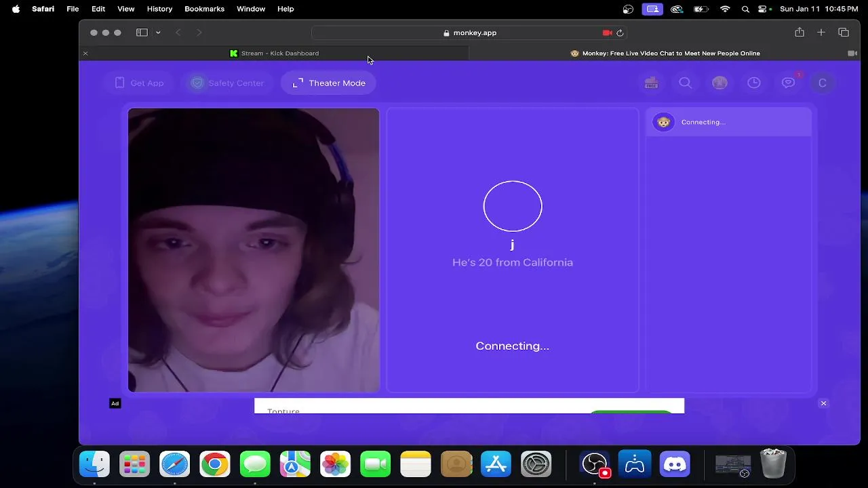Click the Ad label badge
Image resolution: width=868 pixels, height=488 pixels.
pos(115,403)
